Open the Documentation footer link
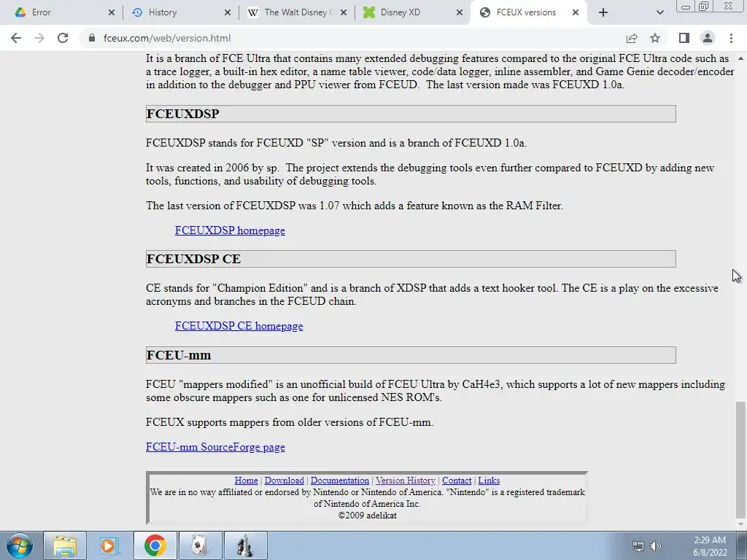This screenshot has width=747, height=560. point(340,481)
